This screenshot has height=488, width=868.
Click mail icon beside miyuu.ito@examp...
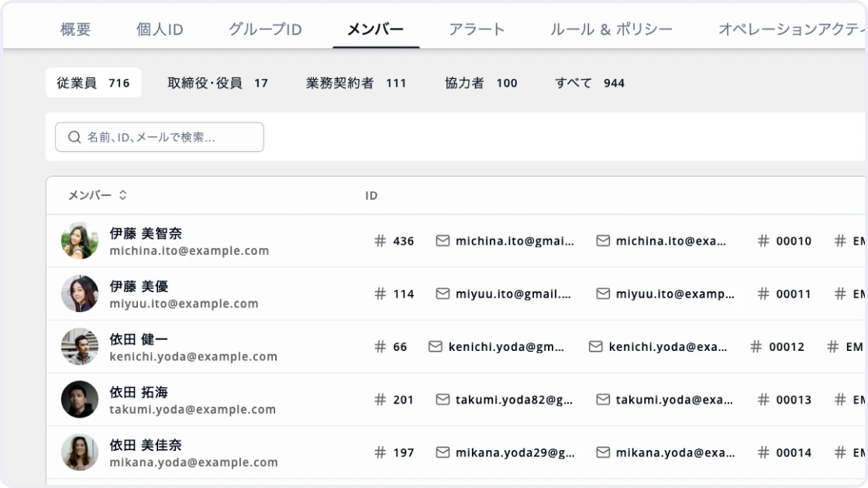[603, 294]
